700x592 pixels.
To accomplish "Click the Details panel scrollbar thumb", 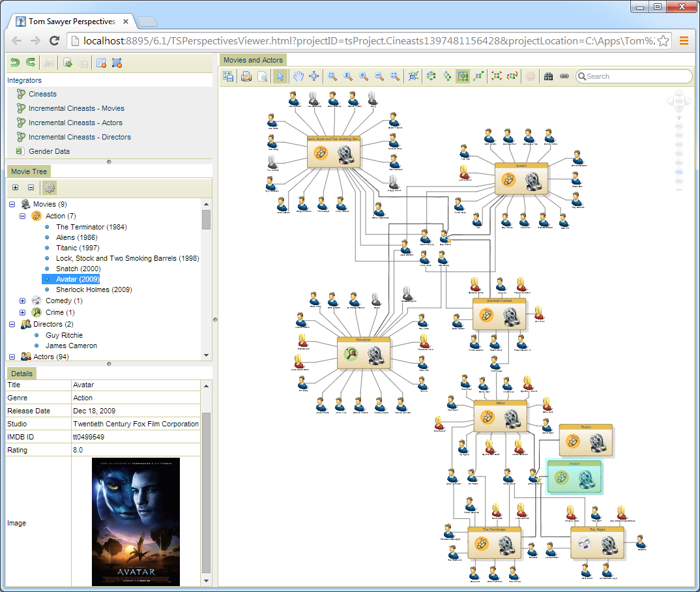I will coord(206,492).
